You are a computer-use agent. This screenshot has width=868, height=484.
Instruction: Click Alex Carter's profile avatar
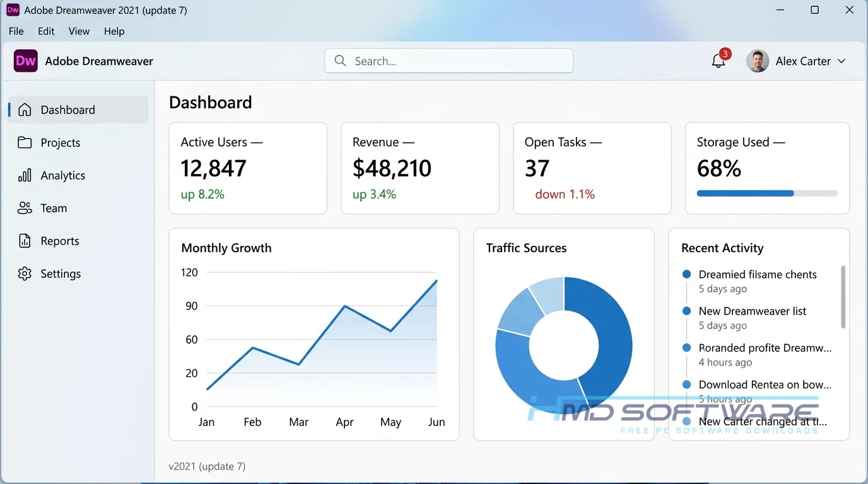(758, 61)
